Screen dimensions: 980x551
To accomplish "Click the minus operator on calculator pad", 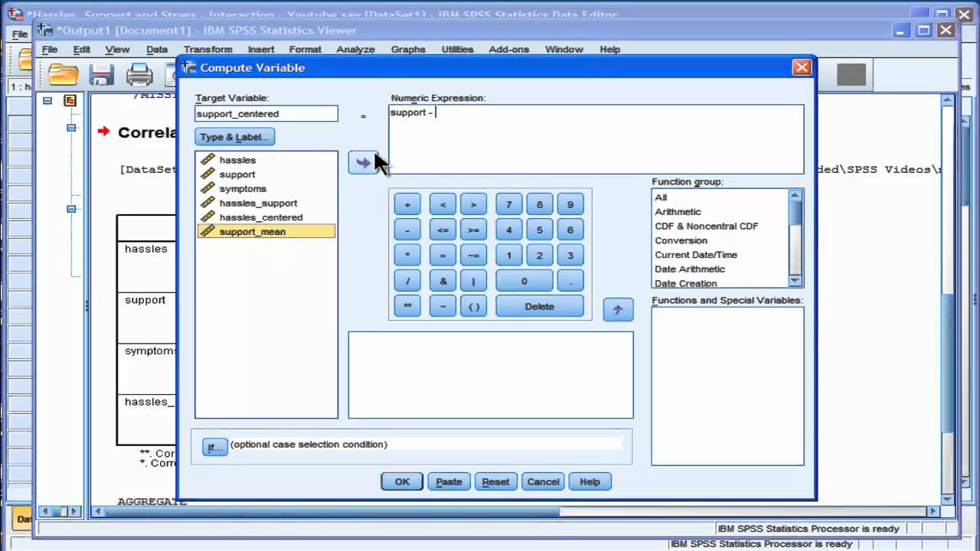I will 407,230.
